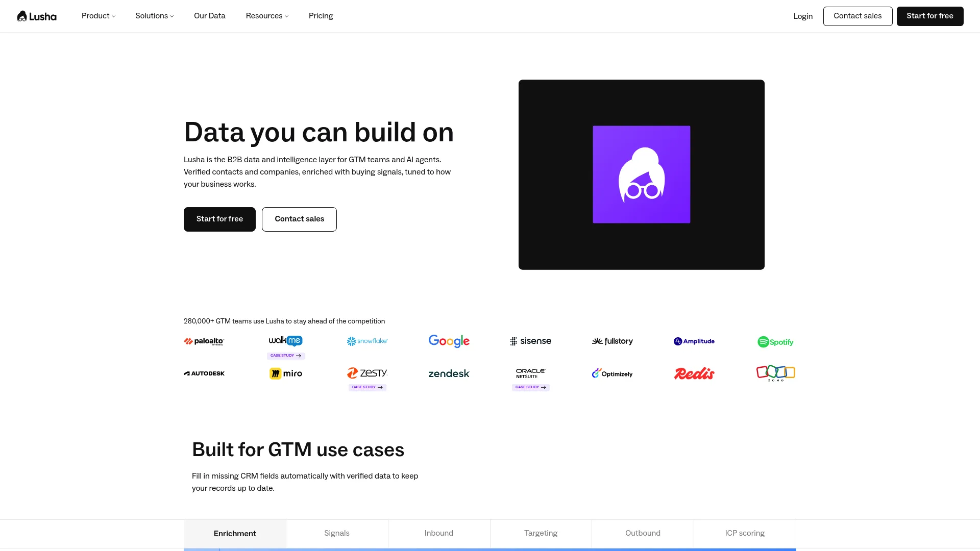This screenshot has width=980, height=551.
Task: Expand the Product dropdown menu
Action: point(99,16)
